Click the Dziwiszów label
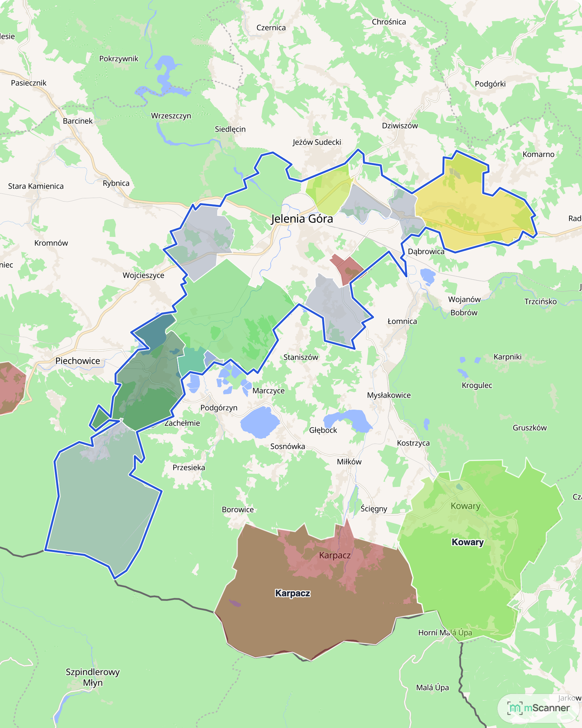Image resolution: width=582 pixels, height=728 pixels. click(400, 126)
